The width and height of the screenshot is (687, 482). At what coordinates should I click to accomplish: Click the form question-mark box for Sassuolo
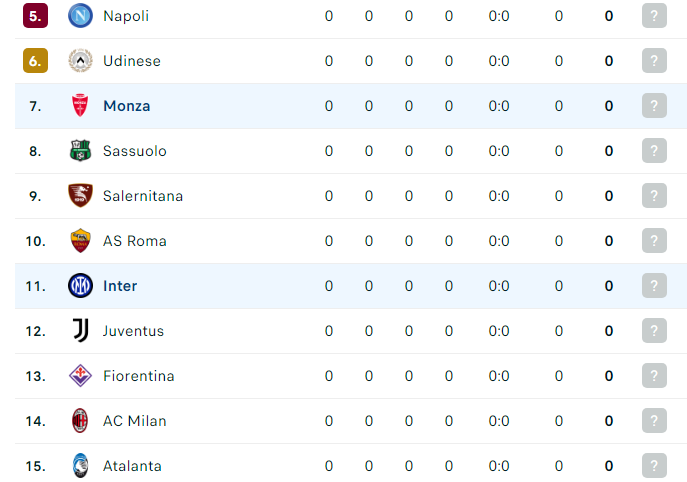654,151
